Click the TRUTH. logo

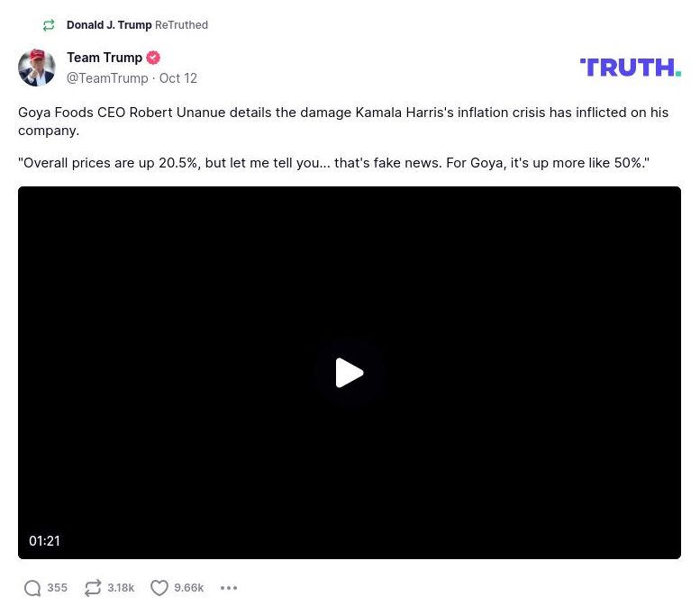(630, 68)
